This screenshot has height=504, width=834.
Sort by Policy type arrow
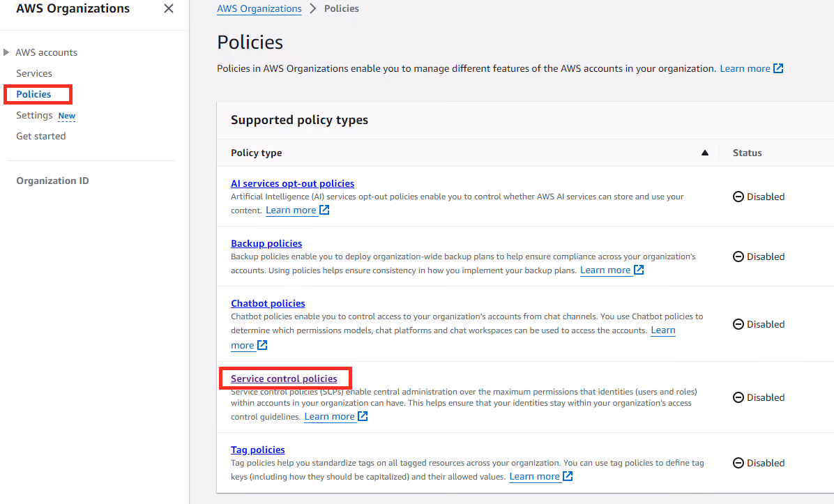(705, 153)
